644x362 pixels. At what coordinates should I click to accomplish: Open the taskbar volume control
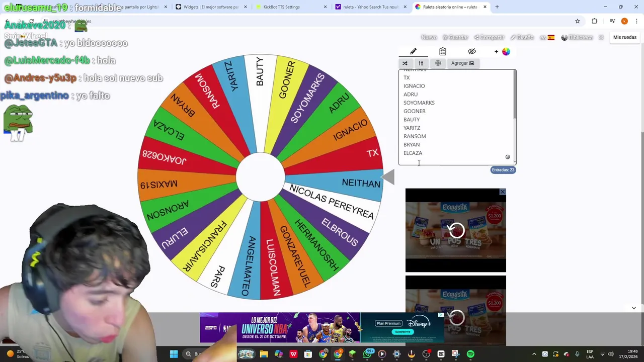point(611,354)
